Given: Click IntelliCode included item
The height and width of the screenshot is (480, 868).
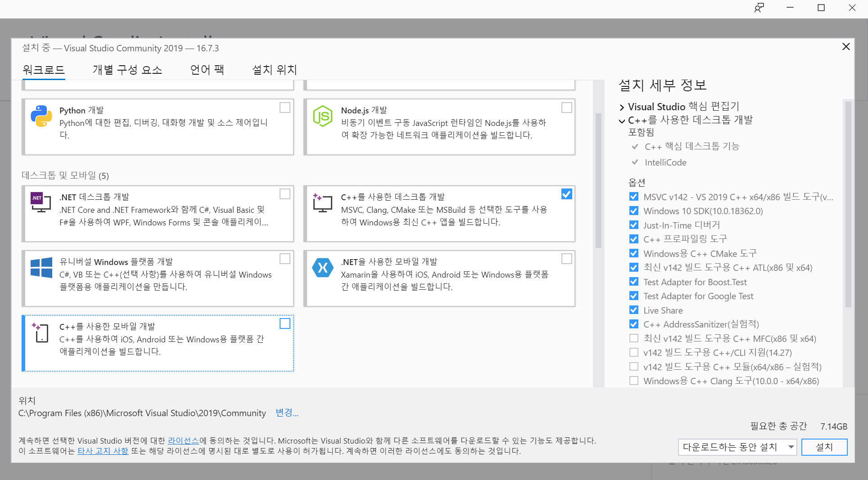Looking at the screenshot, I should [x=665, y=162].
